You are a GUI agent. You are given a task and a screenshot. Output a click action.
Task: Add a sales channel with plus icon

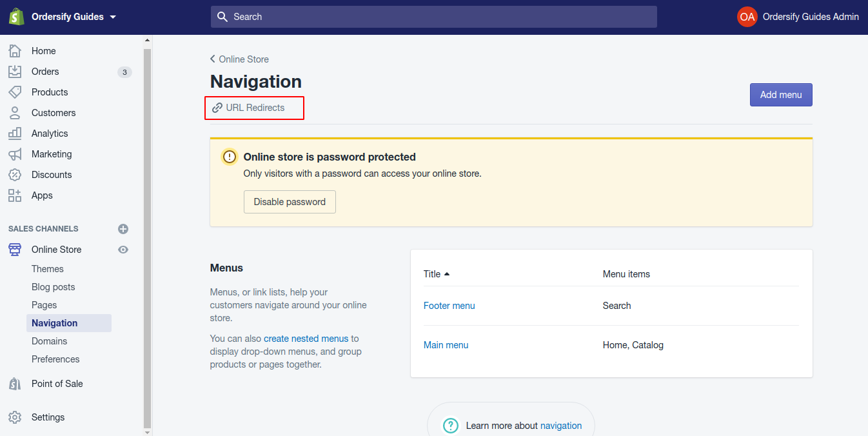tap(123, 229)
